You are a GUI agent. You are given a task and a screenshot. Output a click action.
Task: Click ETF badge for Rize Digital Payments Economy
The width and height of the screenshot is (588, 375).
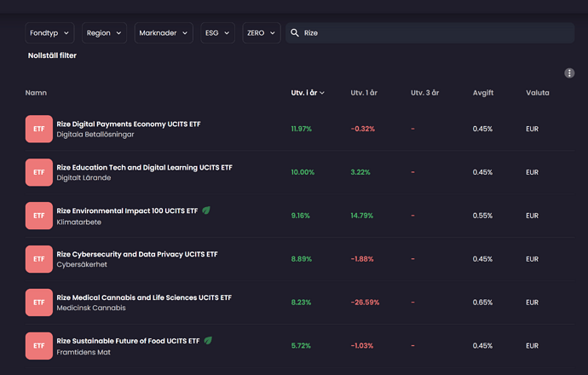(39, 129)
